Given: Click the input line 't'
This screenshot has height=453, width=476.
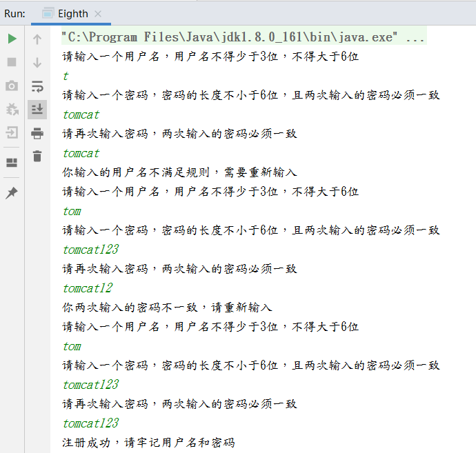Looking at the screenshot, I should pyautogui.click(x=66, y=76).
